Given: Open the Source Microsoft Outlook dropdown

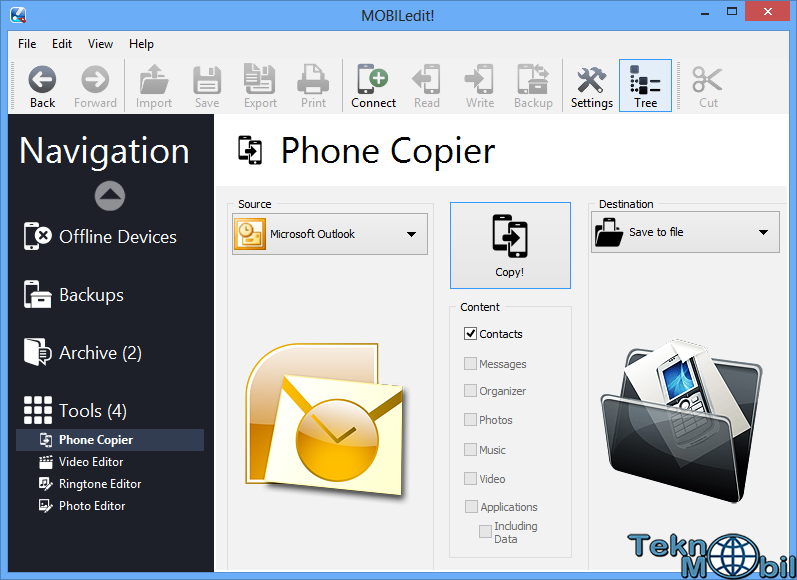Looking at the screenshot, I should pos(330,234).
